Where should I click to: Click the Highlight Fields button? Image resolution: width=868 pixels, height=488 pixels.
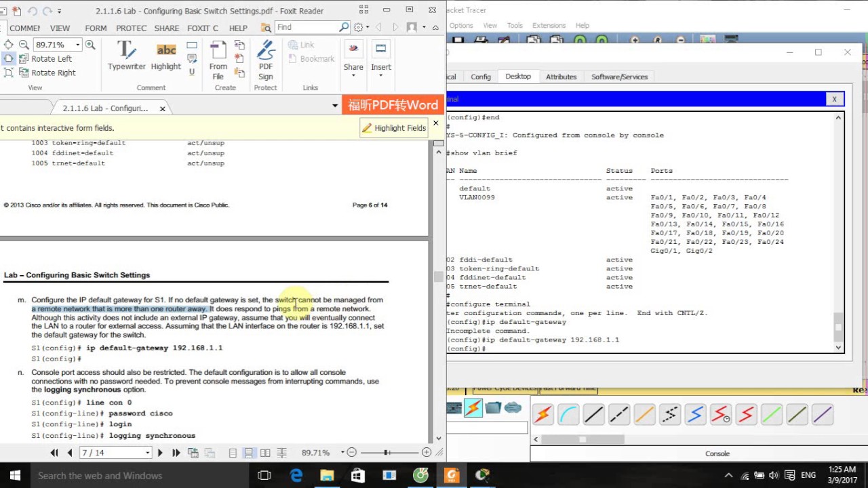point(393,127)
